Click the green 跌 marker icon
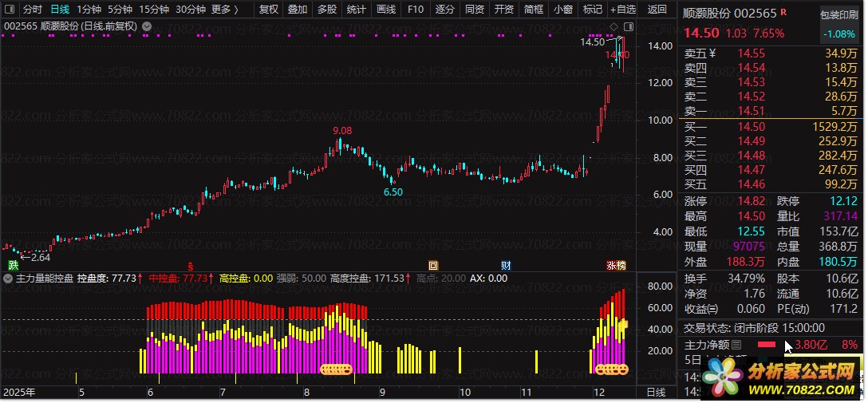 tap(13, 266)
